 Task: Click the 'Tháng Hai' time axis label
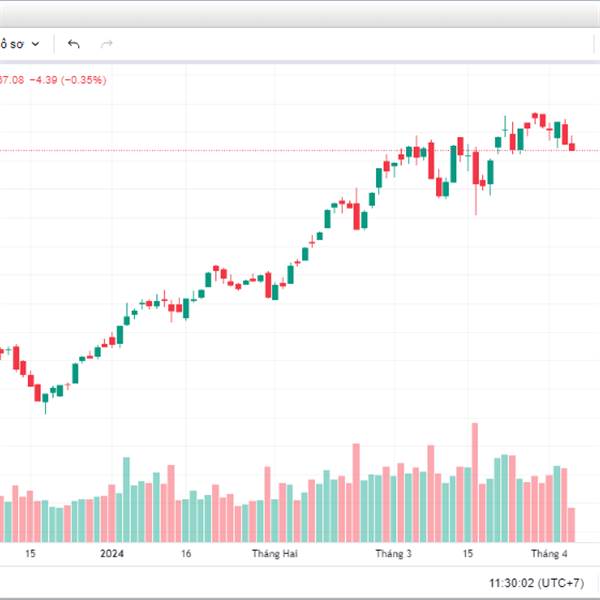click(x=275, y=554)
